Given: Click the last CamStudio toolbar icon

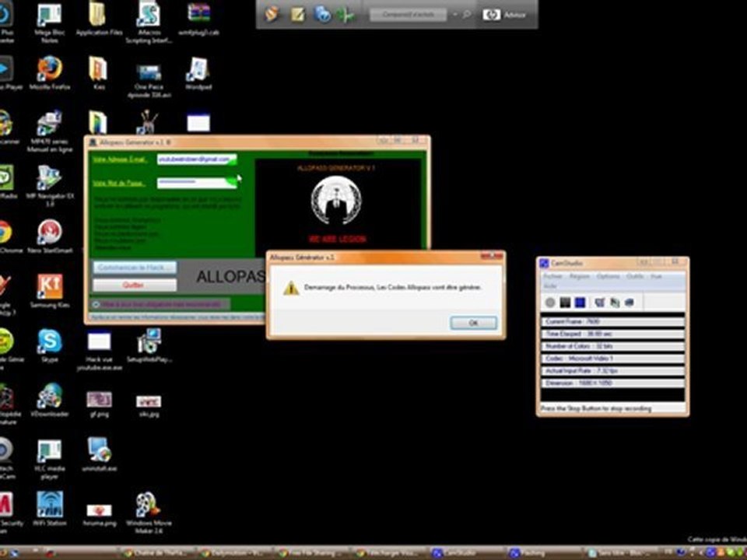Looking at the screenshot, I should (x=630, y=303).
